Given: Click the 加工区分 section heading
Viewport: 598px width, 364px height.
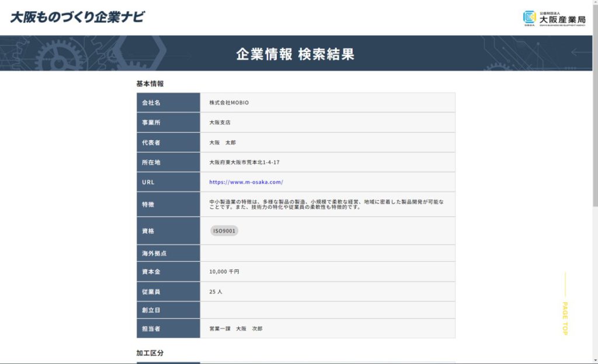Looking at the screenshot, I should pos(150,353).
